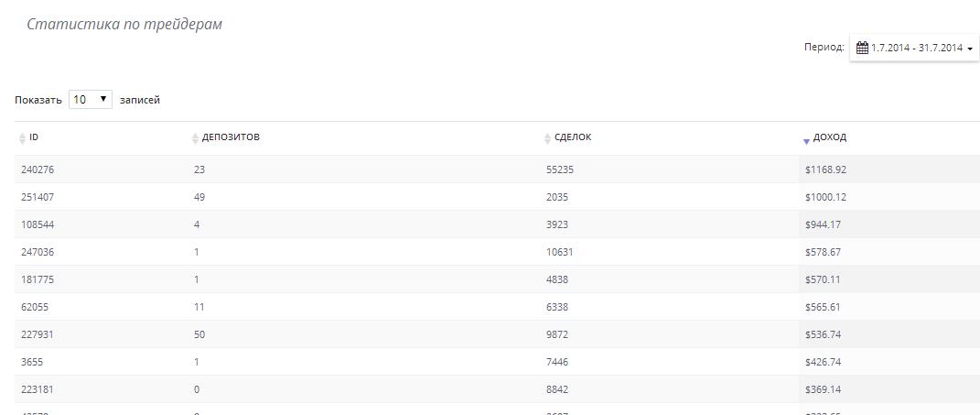Open the records-per-page select showing 10
980x415 pixels.
(90, 99)
